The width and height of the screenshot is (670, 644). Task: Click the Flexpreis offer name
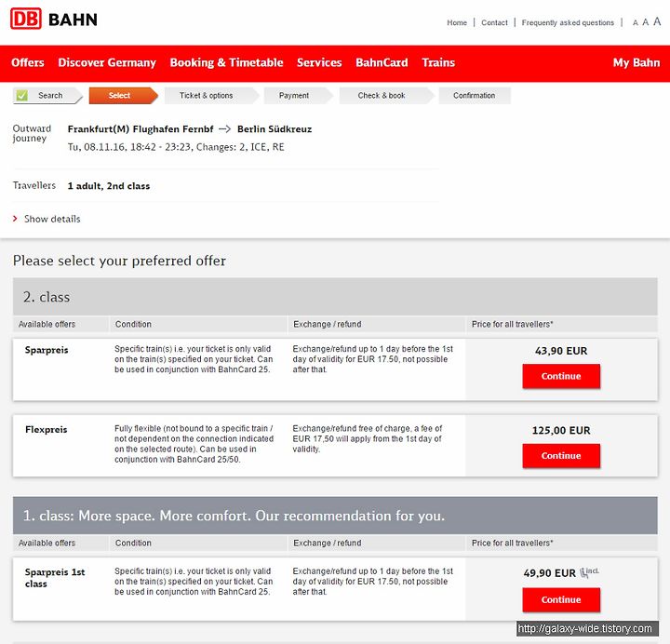[47, 430]
